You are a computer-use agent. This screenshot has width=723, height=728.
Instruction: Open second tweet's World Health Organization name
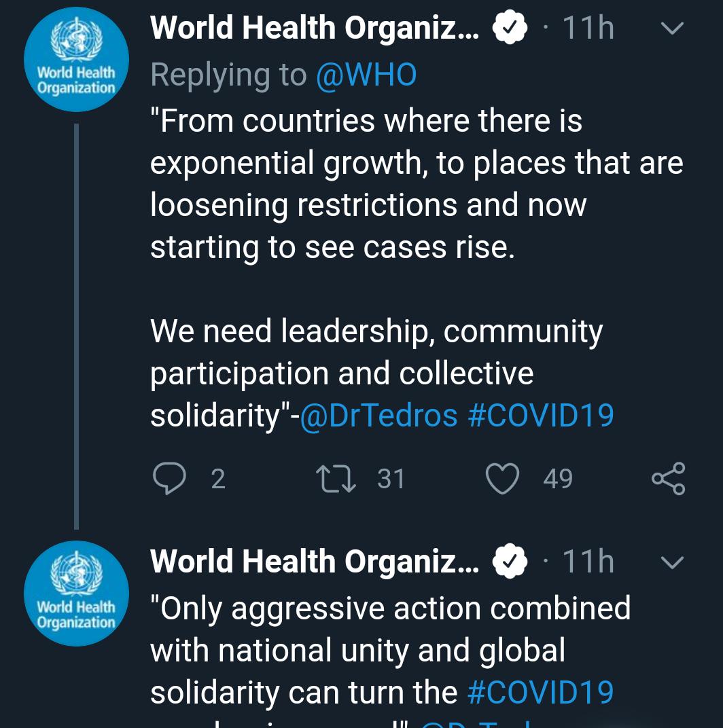(314, 562)
